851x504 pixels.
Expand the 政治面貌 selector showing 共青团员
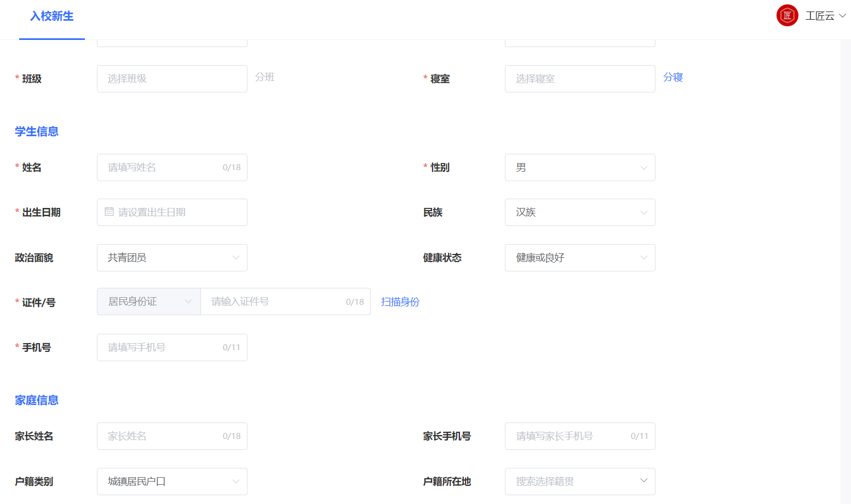tap(235, 257)
